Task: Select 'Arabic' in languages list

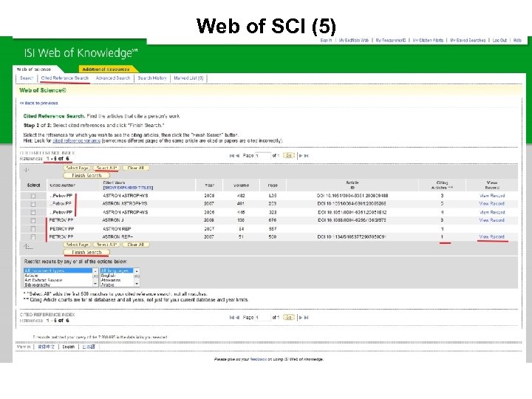Action: click(117, 284)
